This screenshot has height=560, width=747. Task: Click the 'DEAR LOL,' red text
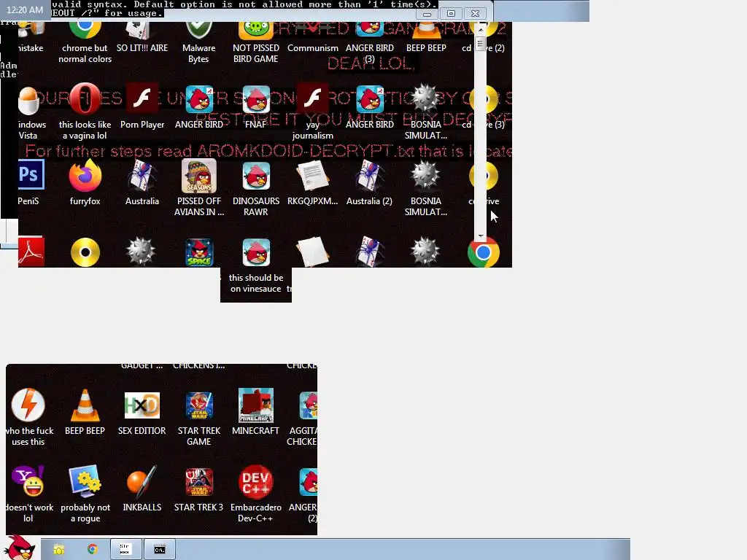point(371,64)
